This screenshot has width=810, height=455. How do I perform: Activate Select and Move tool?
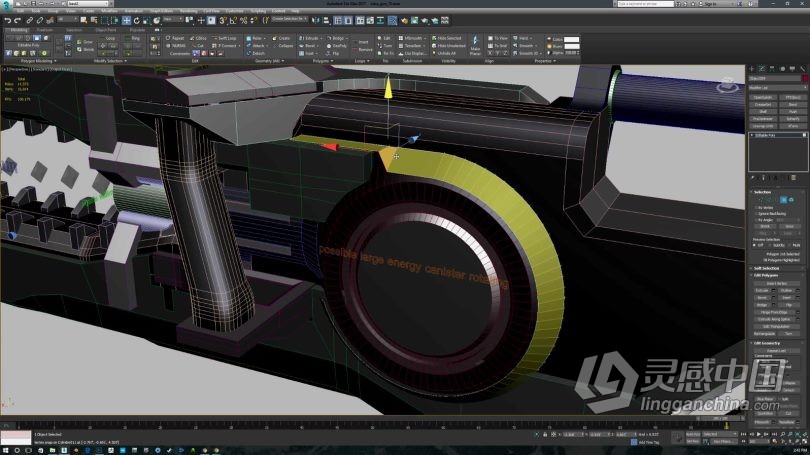pyautogui.click(x=126, y=20)
